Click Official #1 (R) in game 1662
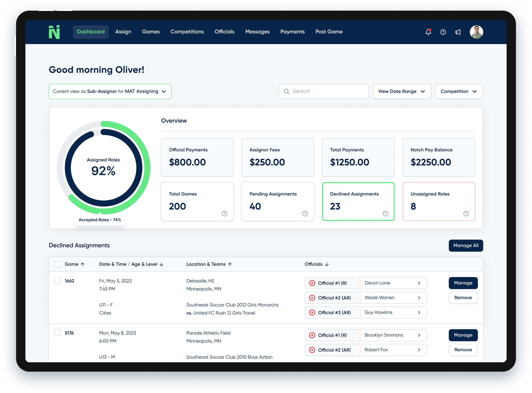532x393 pixels. (x=332, y=283)
